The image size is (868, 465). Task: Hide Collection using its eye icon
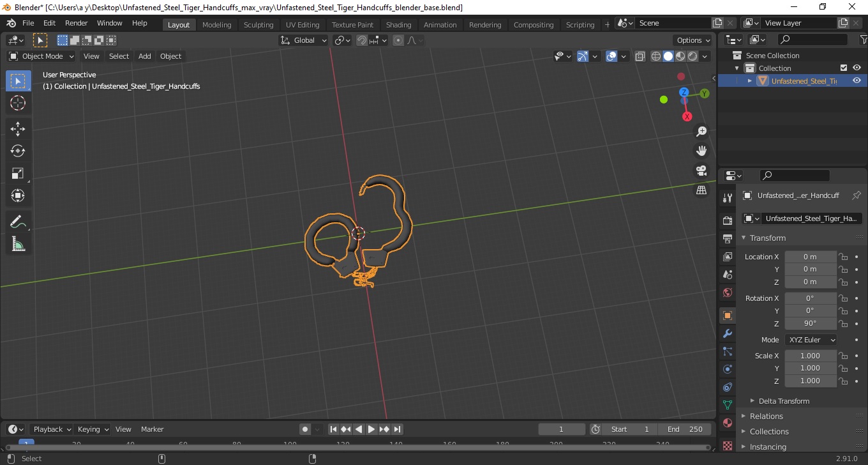(857, 68)
